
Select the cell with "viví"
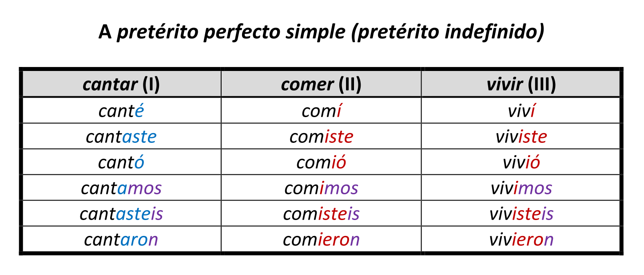[521, 111]
